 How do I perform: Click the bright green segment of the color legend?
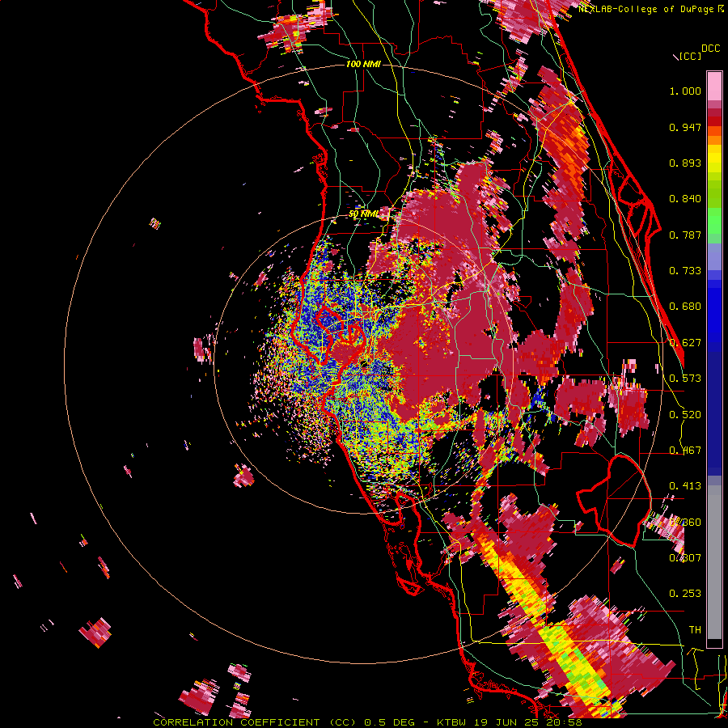(714, 221)
